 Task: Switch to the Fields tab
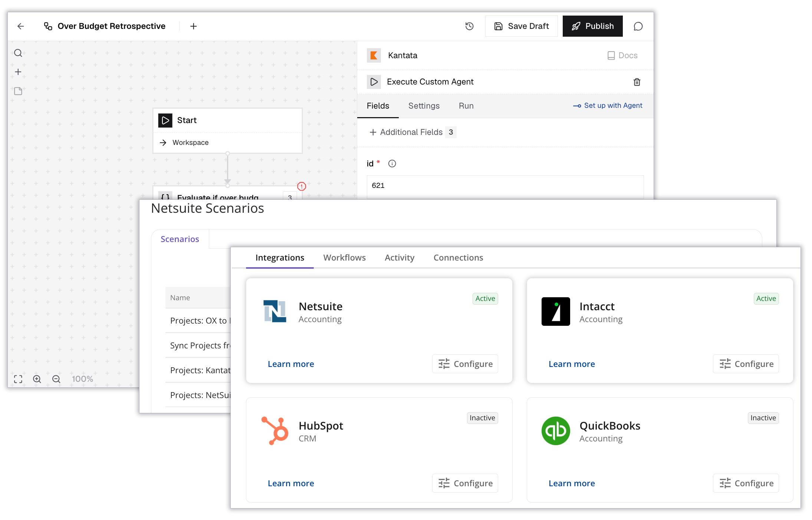coord(378,106)
